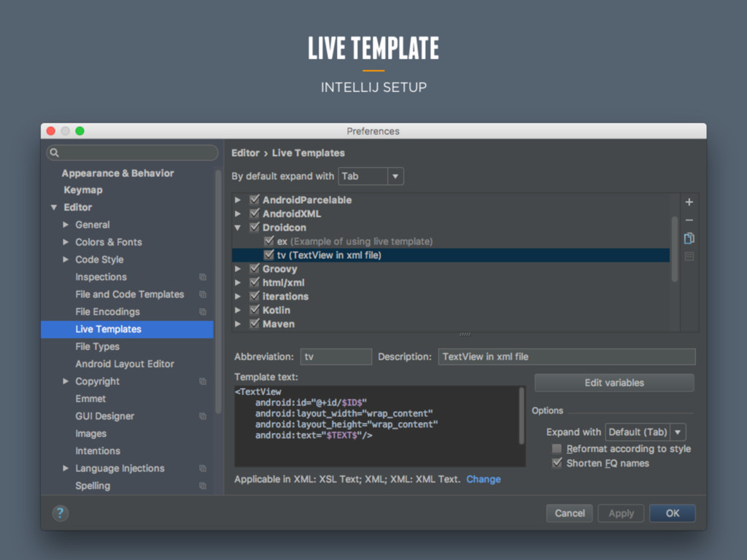The width and height of the screenshot is (747, 560).
Task: Disable the ex example template checkbox
Action: [x=268, y=241]
